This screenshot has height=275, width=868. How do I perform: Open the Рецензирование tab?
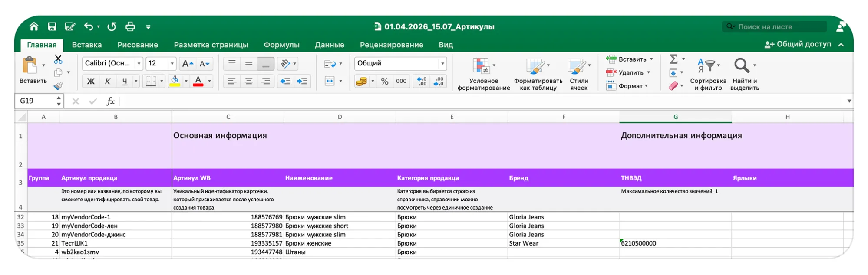(x=391, y=45)
